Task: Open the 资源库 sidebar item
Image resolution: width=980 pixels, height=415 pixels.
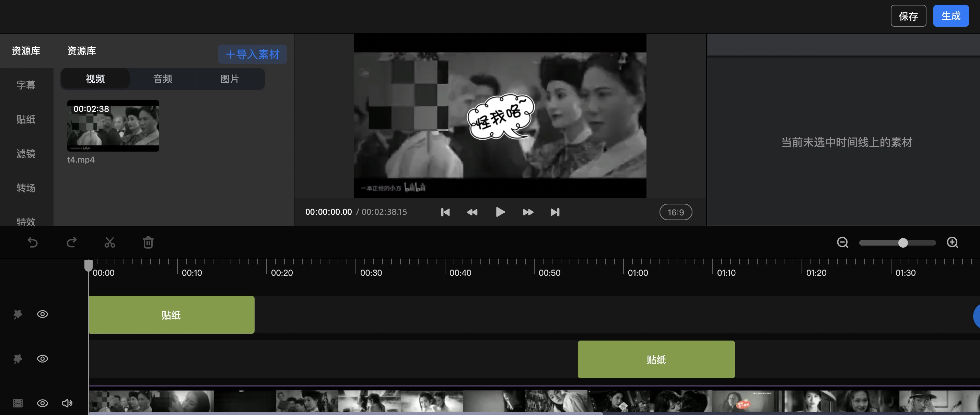Action: pos(26,51)
